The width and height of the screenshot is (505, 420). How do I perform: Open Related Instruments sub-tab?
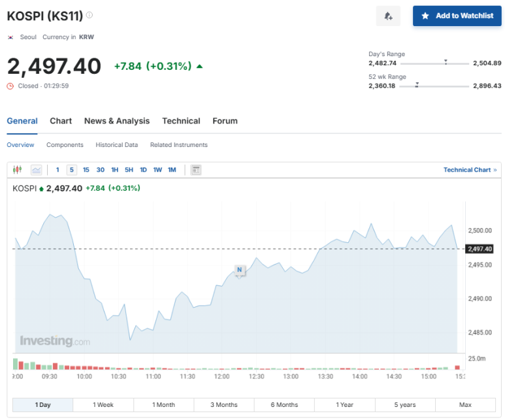(179, 145)
